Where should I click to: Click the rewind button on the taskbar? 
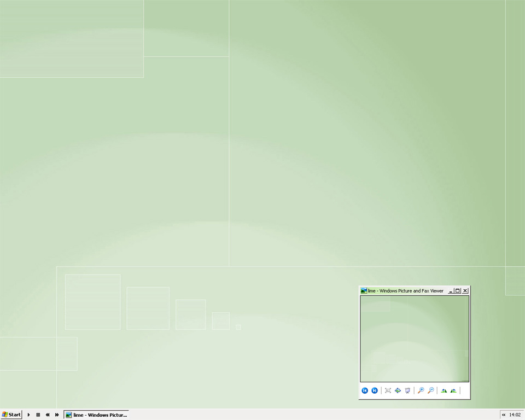(48, 415)
